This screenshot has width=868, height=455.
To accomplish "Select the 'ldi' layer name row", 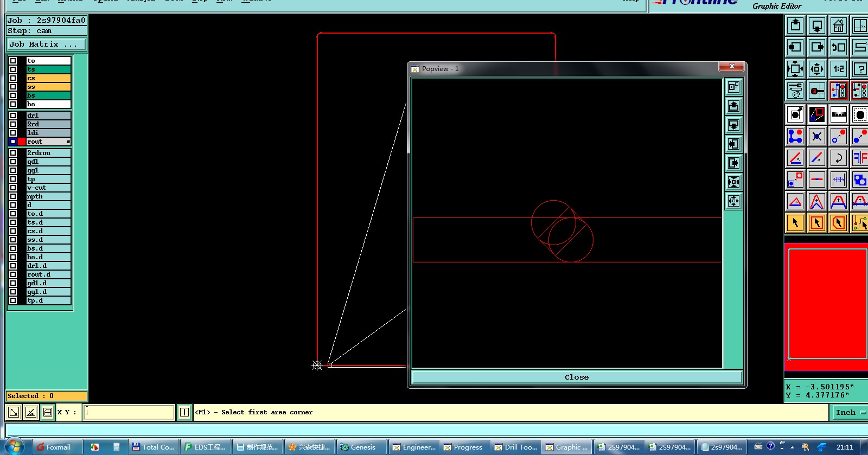I will coord(49,133).
